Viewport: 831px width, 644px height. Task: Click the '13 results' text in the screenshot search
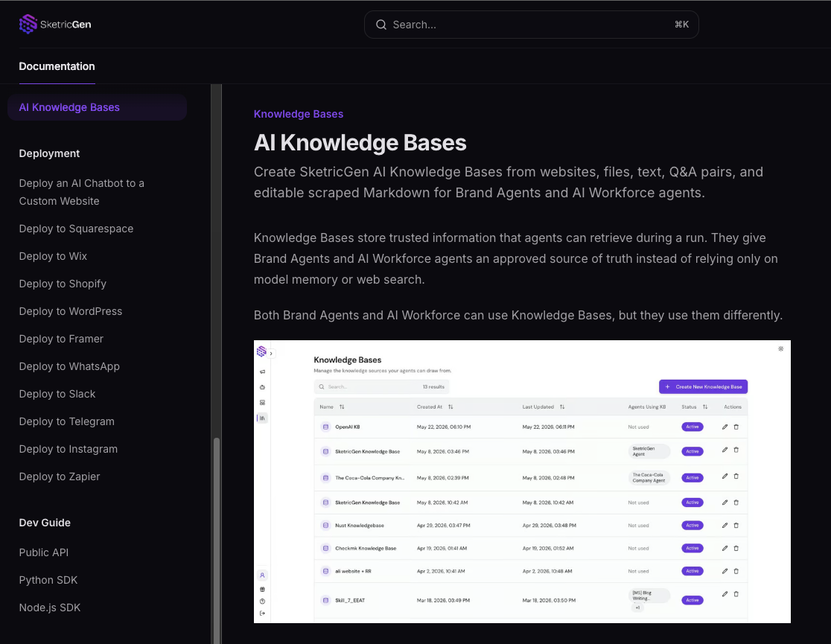[x=433, y=387]
